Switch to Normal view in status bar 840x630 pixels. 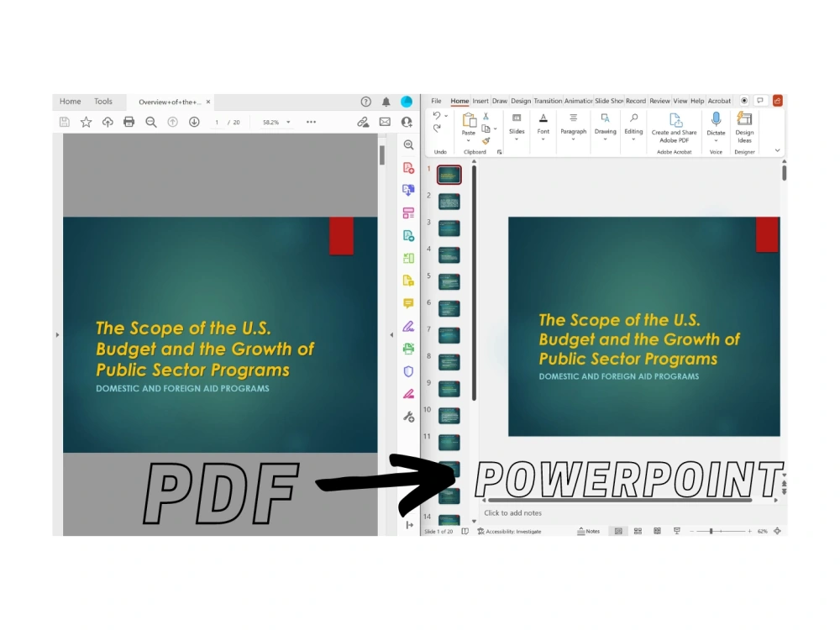tap(618, 532)
